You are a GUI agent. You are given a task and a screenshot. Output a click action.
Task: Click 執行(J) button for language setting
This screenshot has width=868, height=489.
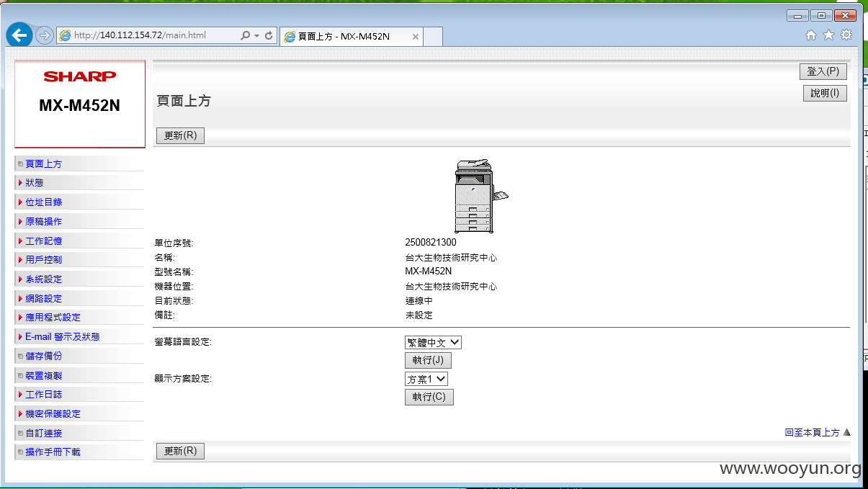(428, 360)
